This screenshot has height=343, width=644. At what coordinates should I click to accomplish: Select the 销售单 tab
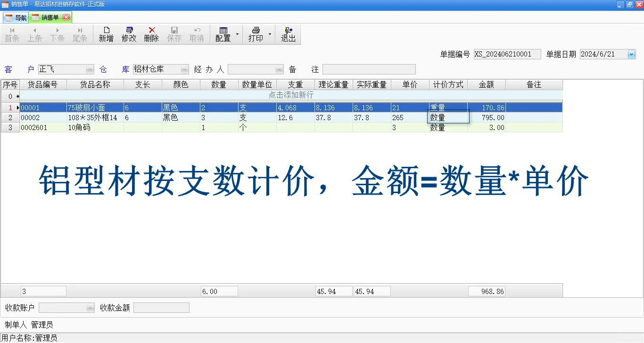tap(49, 17)
